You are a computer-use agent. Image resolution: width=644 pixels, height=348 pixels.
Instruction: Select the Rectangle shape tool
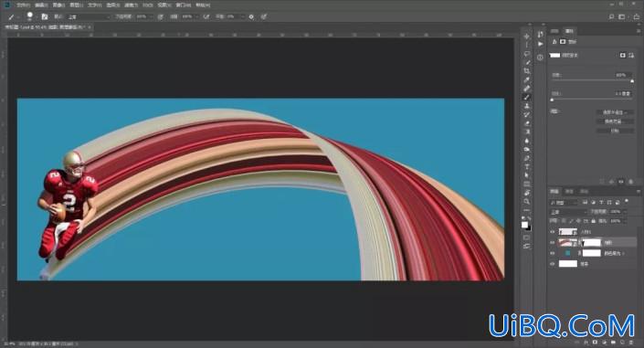coord(527,184)
